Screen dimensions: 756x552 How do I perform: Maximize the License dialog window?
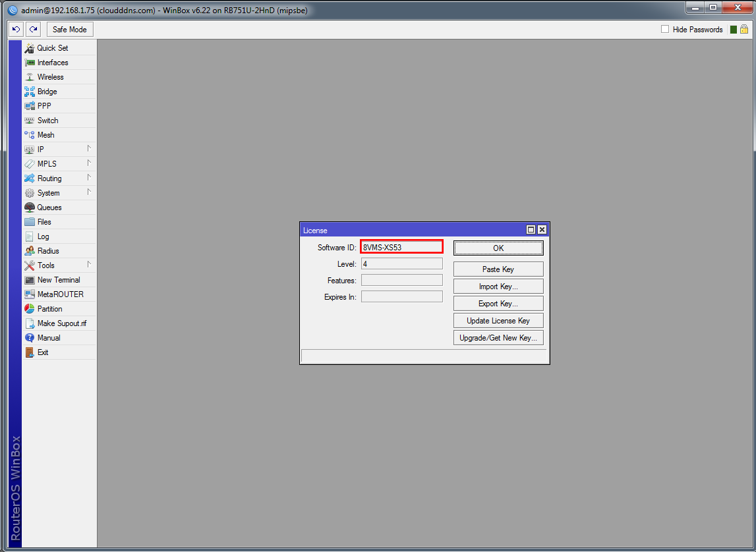point(531,230)
